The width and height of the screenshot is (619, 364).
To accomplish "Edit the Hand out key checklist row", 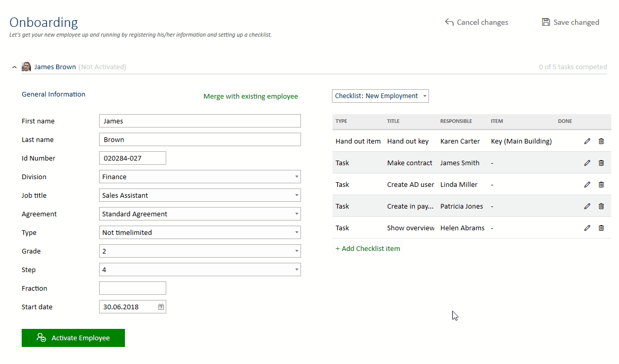I will 587,141.
